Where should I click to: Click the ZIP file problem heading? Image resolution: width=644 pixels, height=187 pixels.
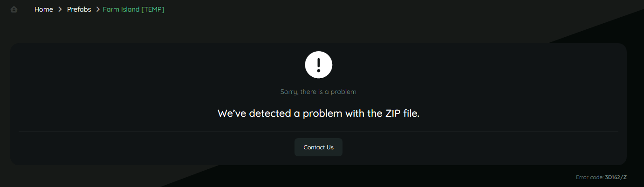click(x=318, y=113)
